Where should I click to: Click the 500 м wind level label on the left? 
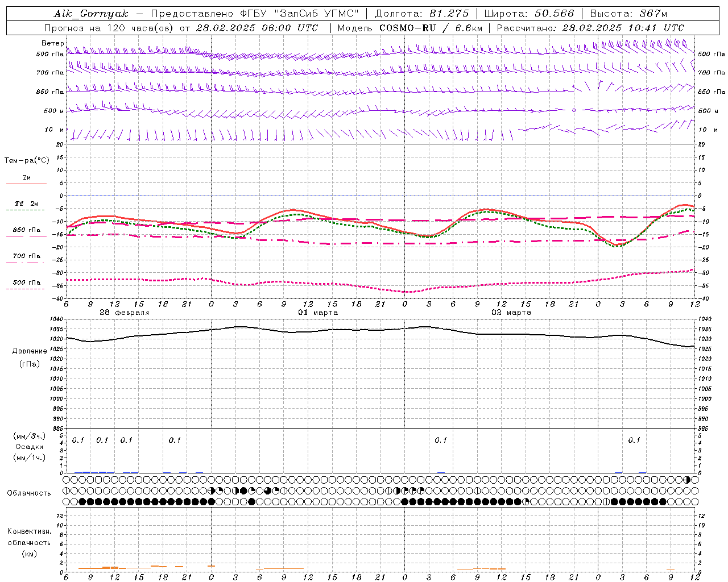click(54, 111)
